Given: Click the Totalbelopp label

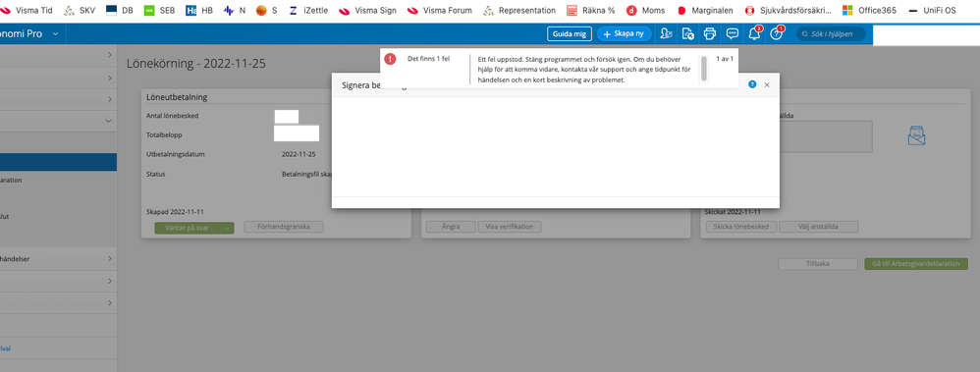Looking at the screenshot, I should pyautogui.click(x=164, y=134).
